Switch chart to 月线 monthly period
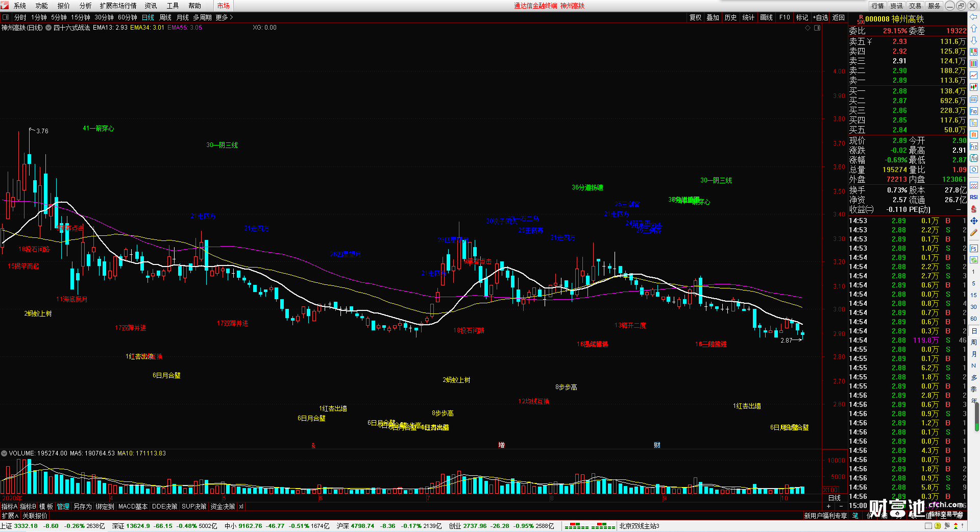Viewport: 980px width, 532px height. [x=182, y=17]
